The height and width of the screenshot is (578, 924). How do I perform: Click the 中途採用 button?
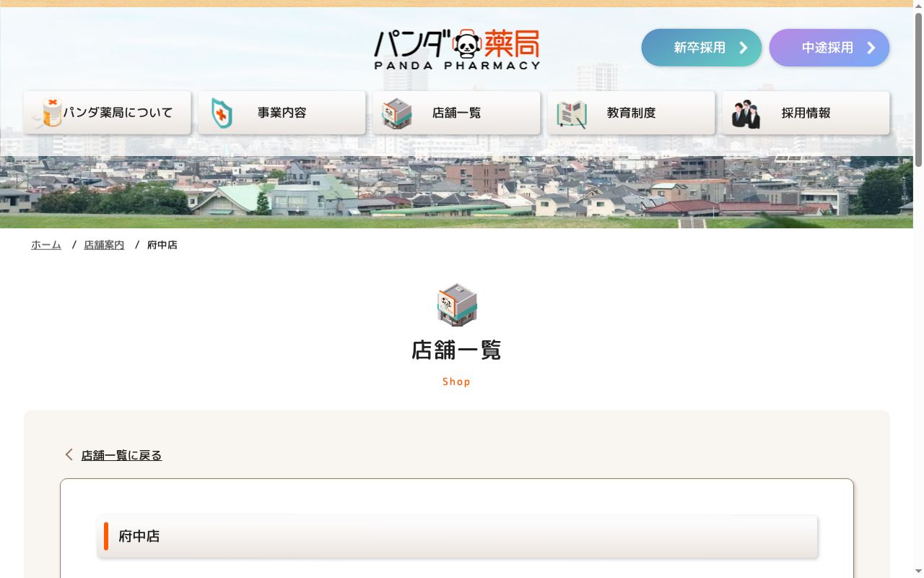click(829, 48)
